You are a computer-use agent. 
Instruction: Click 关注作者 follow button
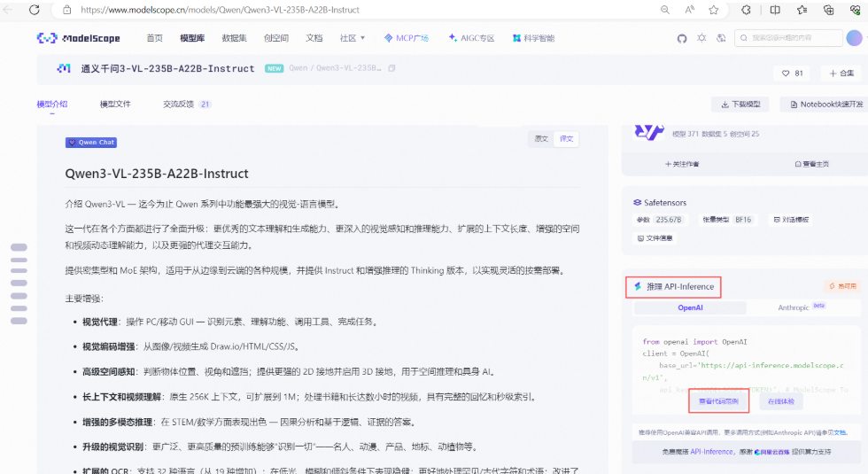(682, 164)
